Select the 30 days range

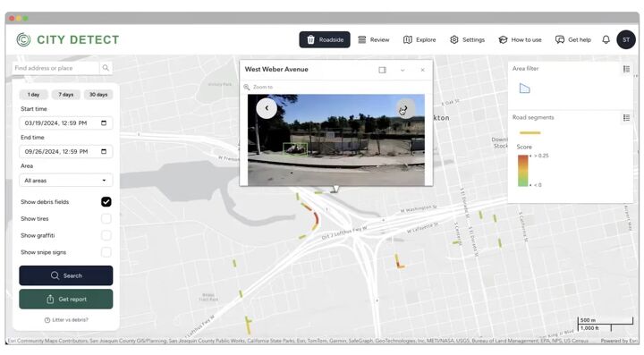click(98, 95)
